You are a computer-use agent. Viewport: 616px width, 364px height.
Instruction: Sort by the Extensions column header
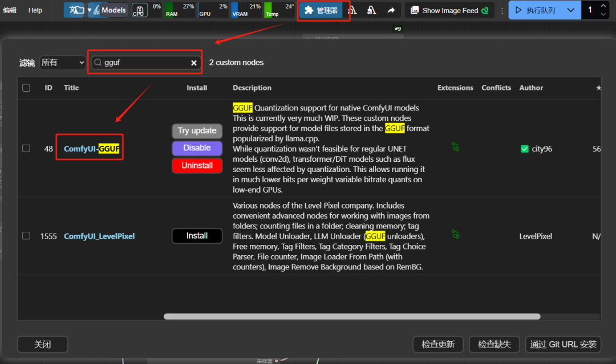[455, 88]
